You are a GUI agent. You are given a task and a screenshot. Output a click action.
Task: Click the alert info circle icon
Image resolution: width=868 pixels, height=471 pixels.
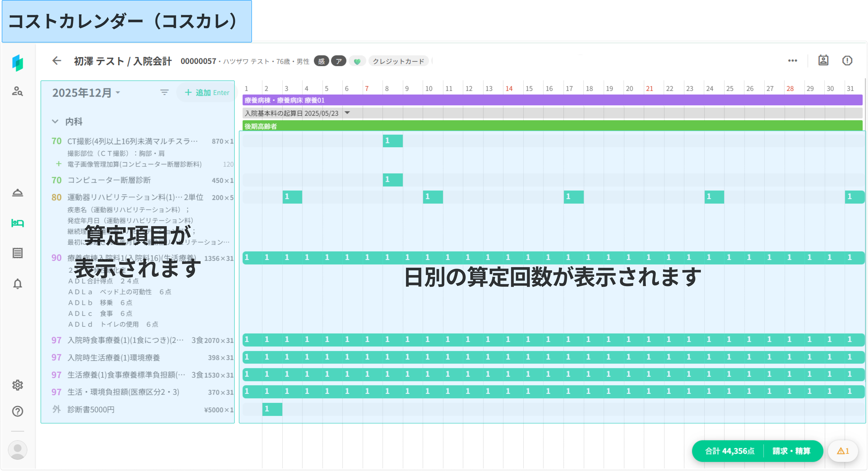(x=847, y=61)
